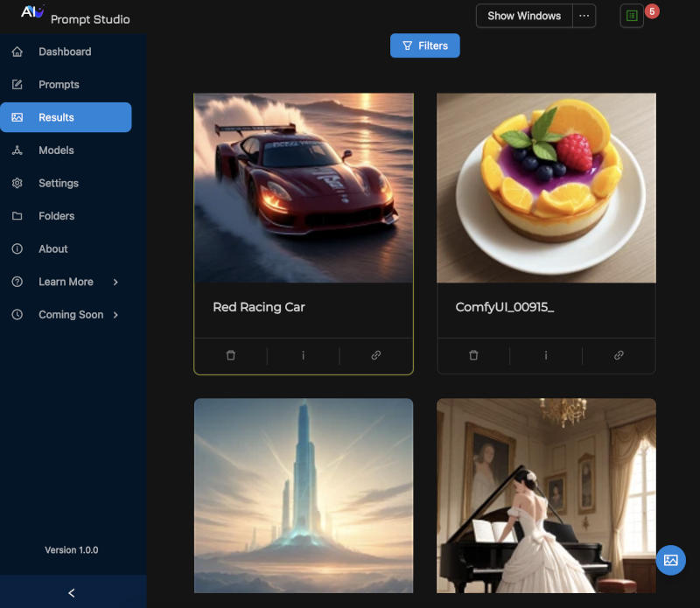Go to the Prompts section
This screenshot has height=608, width=700.
coord(66,84)
